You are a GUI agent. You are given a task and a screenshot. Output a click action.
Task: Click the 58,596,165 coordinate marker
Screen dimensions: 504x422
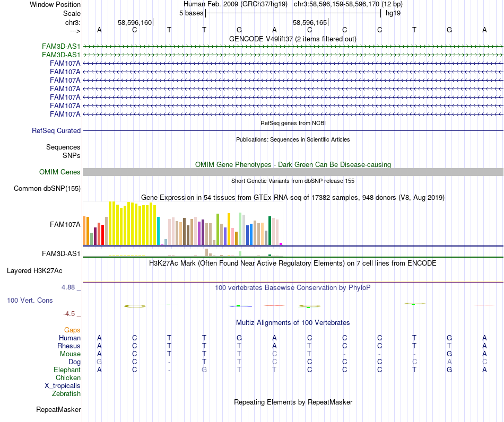pos(310,22)
